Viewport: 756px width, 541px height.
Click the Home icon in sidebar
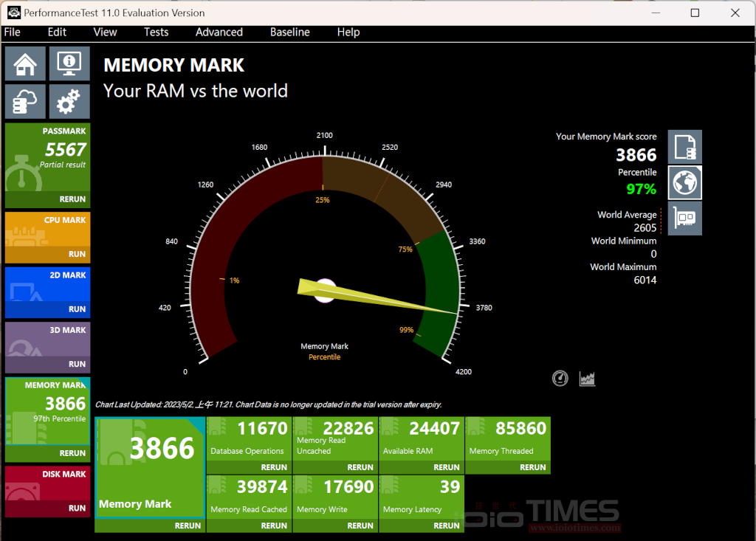25,64
